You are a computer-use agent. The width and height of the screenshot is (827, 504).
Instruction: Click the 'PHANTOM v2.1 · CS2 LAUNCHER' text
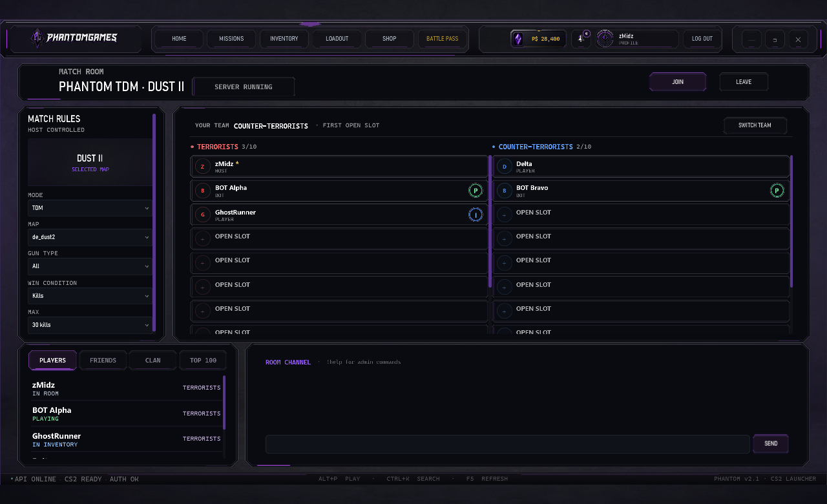[765, 479]
